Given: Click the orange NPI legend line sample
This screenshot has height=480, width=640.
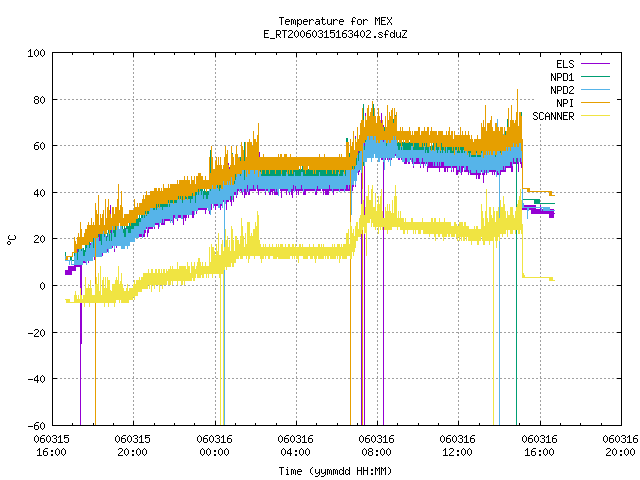Looking at the screenshot, I should 596,103.
